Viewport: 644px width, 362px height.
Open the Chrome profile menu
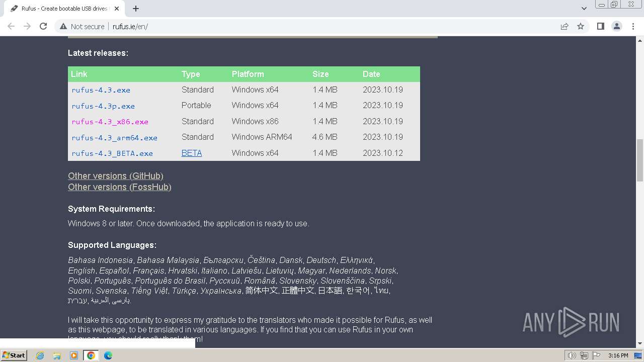[x=616, y=26]
